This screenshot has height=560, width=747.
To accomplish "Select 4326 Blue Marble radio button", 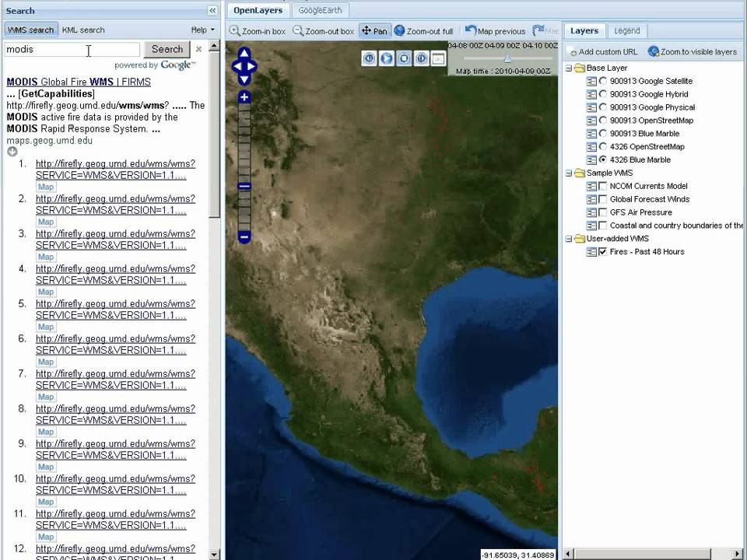I will click(x=602, y=159).
